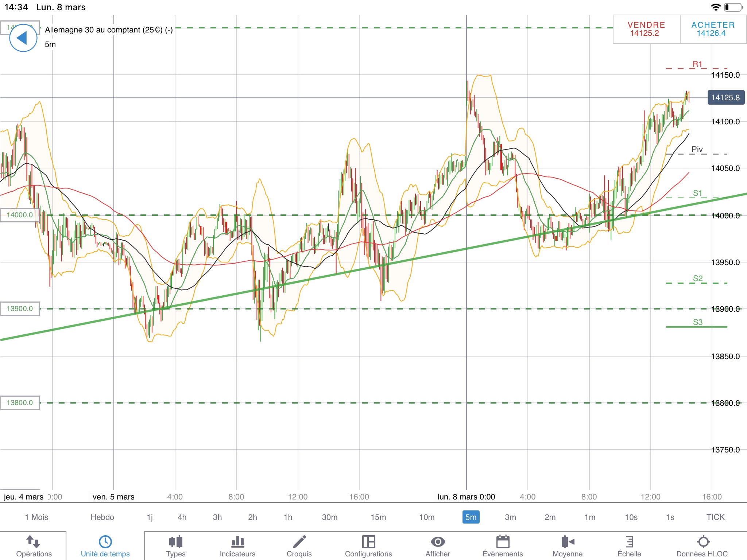The width and height of the screenshot is (747, 560).
Task: Open Configurations layout icon
Action: click(368, 542)
